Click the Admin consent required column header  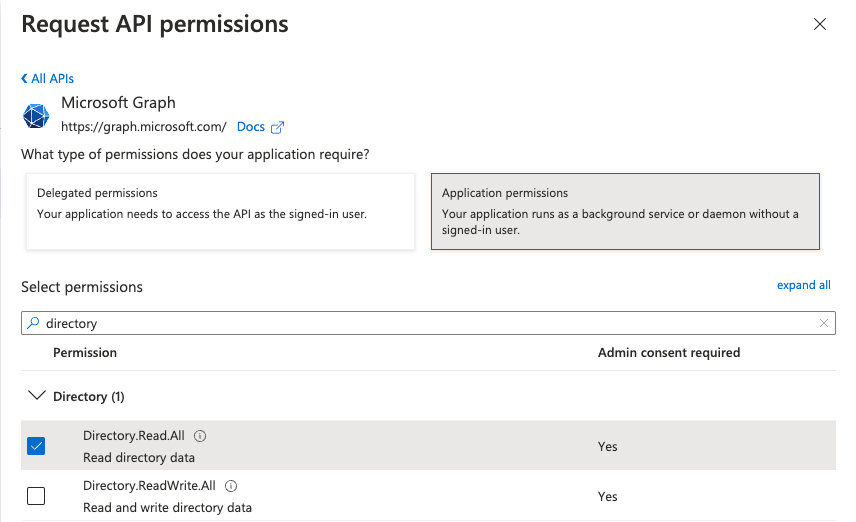coord(668,352)
